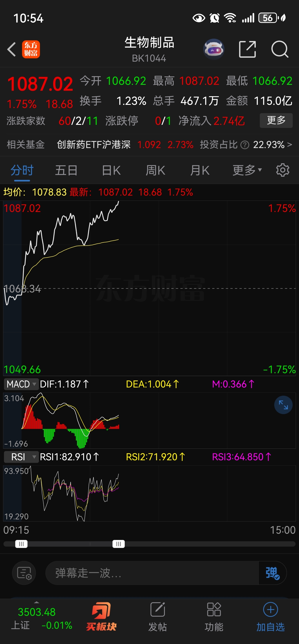299x644 pixels.
Task: Tap the alarm status icon
Action: 214,18
